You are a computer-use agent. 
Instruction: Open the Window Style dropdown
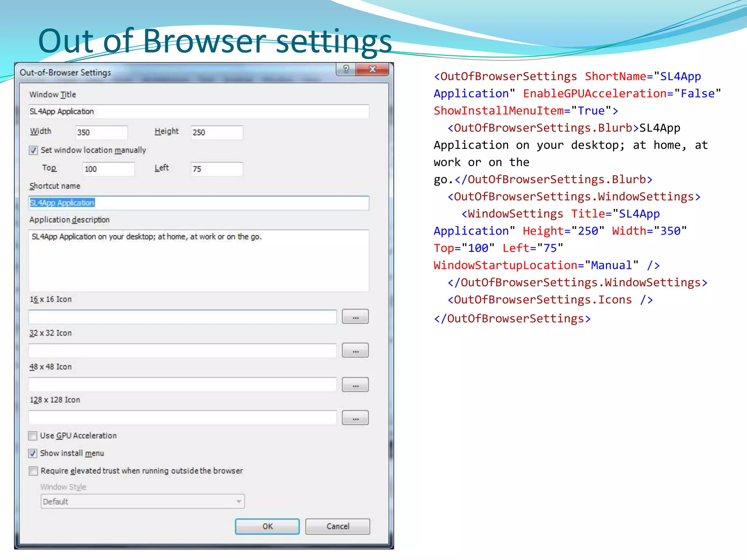coord(143,502)
